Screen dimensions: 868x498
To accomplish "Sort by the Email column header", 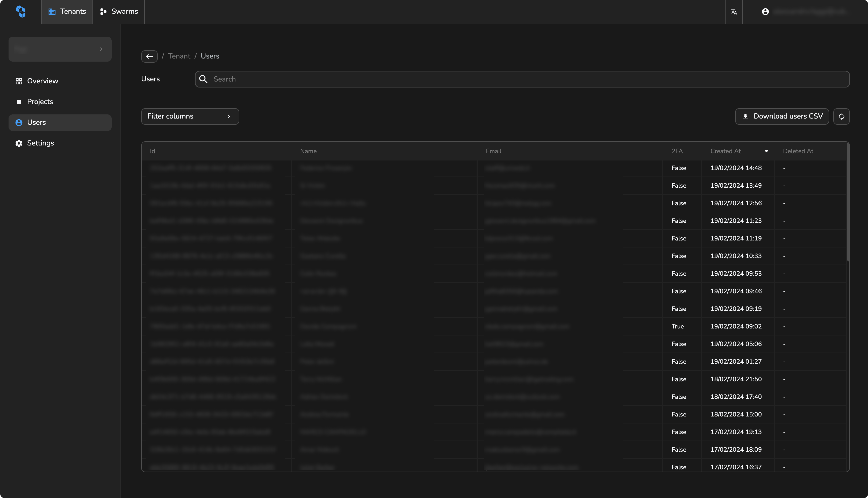I will point(493,151).
